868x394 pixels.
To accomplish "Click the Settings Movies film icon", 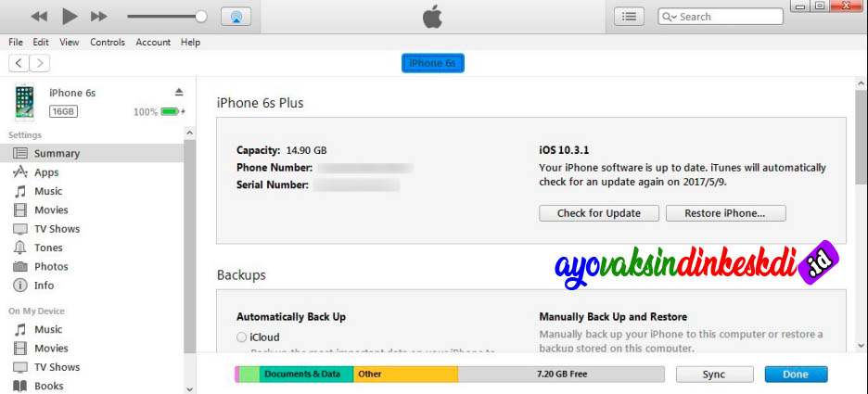I will (x=19, y=210).
